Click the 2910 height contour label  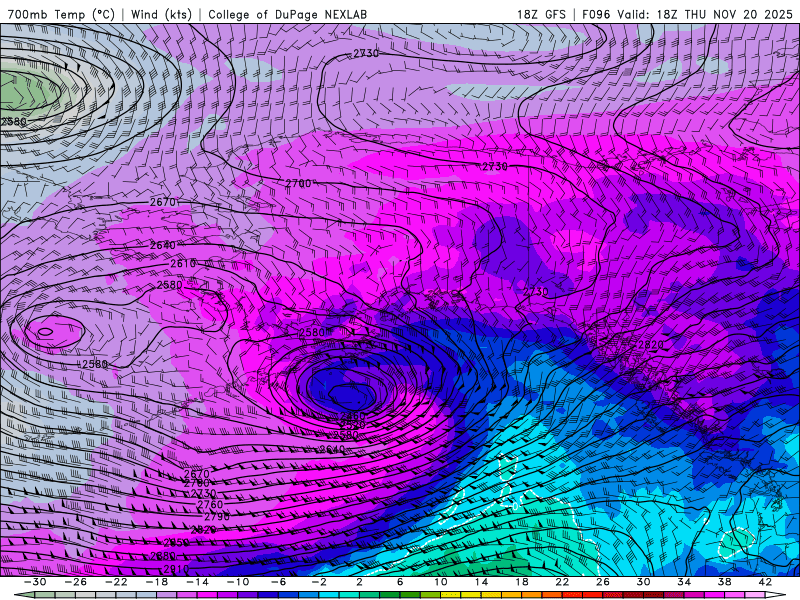pyautogui.click(x=177, y=569)
